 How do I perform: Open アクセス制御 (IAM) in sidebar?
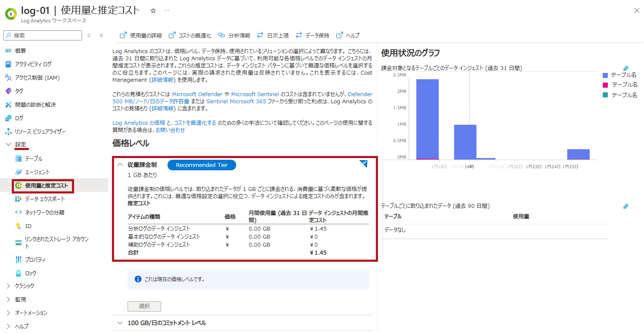point(37,78)
